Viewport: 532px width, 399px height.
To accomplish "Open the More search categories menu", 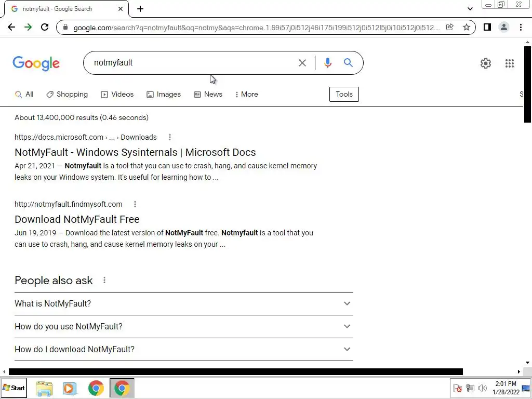I will tap(247, 95).
